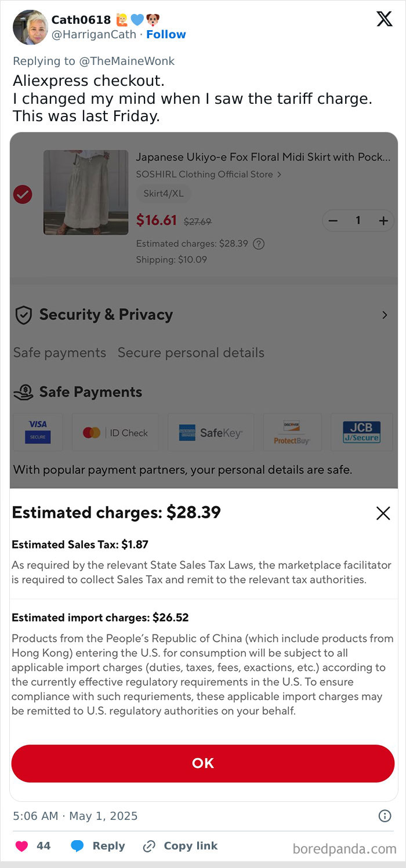The width and height of the screenshot is (406, 868).
Task: Click the American Express SafeKey icon
Action: pos(210,432)
